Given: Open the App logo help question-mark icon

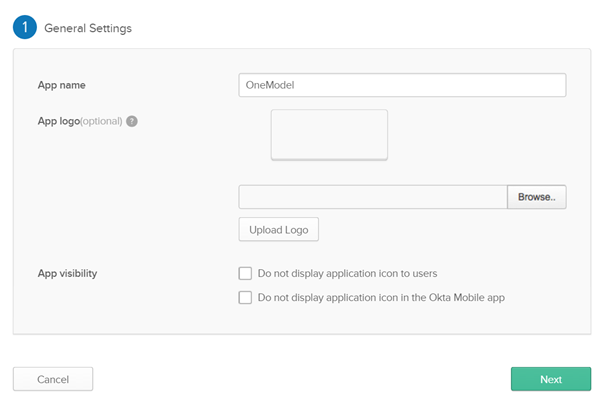Looking at the screenshot, I should [132, 121].
